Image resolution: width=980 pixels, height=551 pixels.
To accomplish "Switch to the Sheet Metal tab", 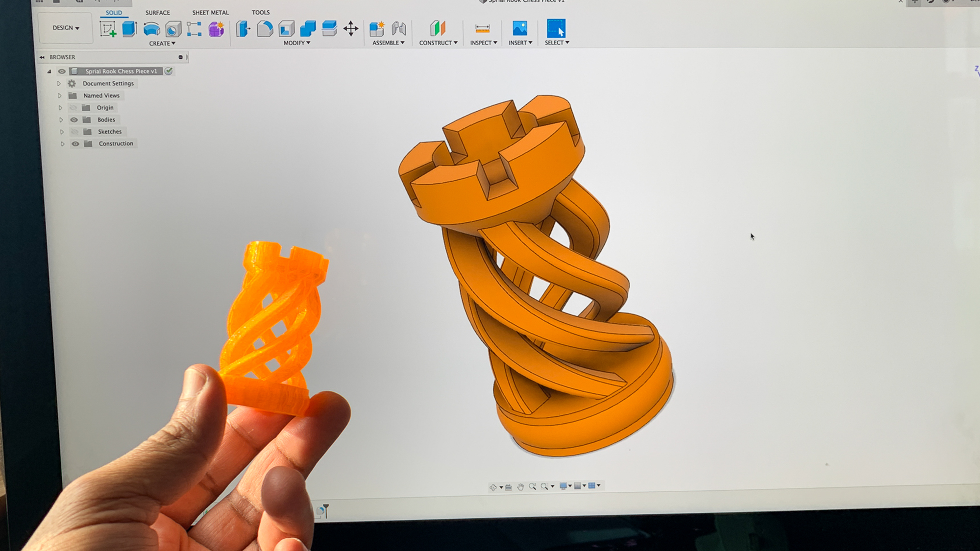I will (210, 13).
